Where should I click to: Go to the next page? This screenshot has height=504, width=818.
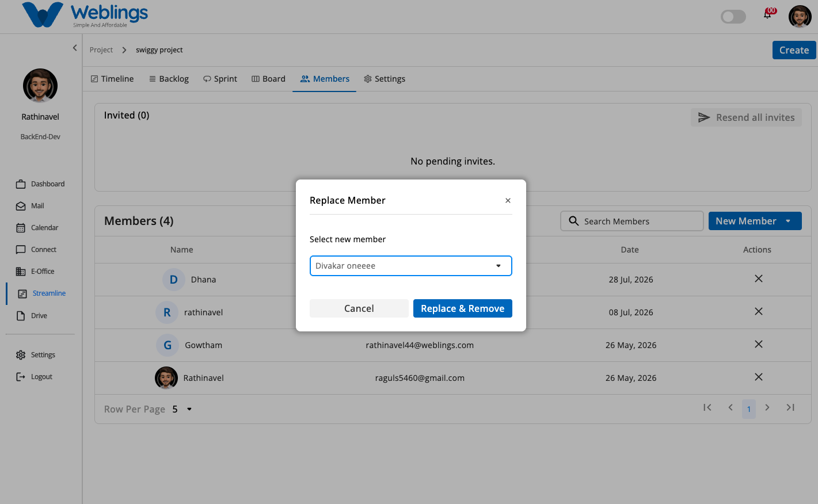(x=767, y=407)
